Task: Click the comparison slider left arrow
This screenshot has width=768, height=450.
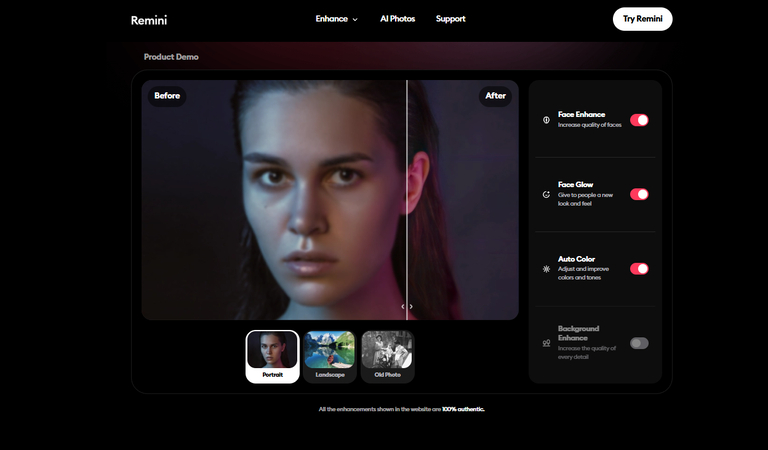Action: (x=403, y=307)
